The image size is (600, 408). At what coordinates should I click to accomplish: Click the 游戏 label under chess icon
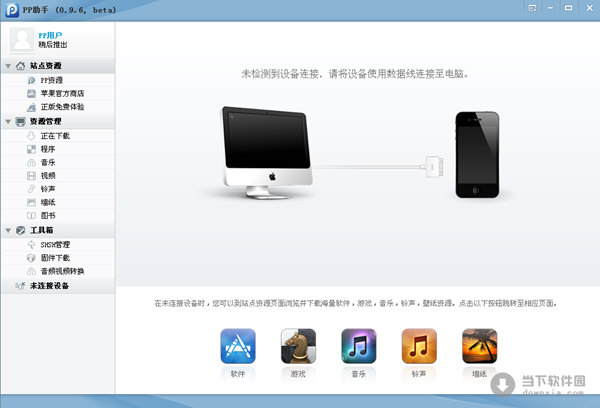coord(298,374)
